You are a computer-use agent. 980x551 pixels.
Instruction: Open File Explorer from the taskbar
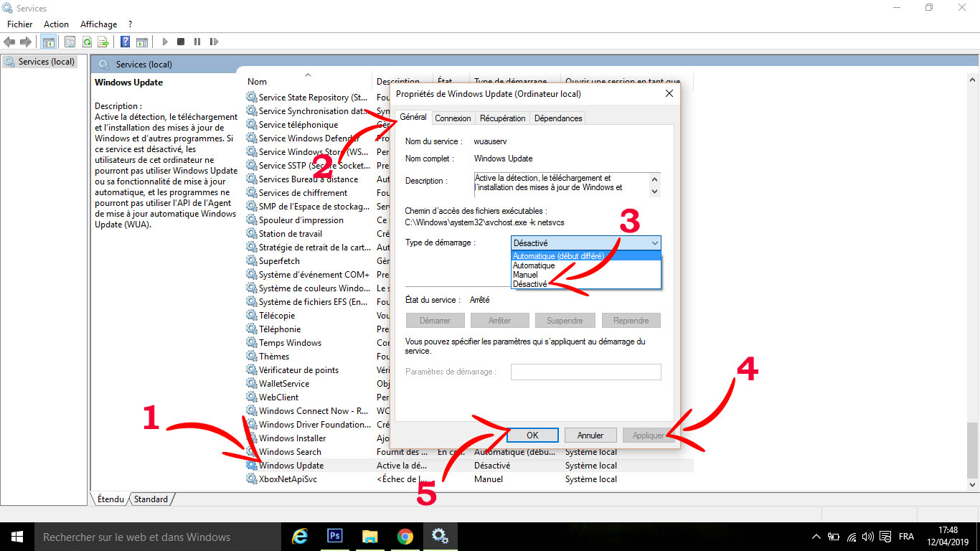[369, 537]
